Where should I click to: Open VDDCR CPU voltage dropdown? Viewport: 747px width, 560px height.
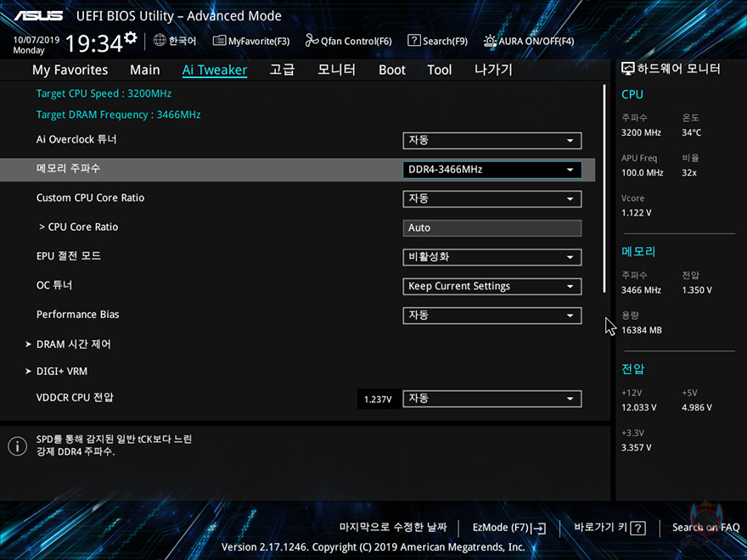[x=491, y=399]
